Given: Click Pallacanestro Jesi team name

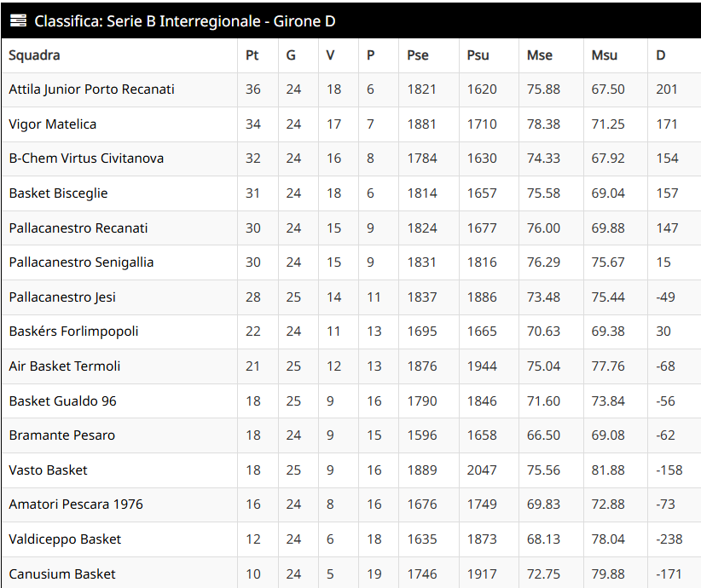Looking at the screenshot, I should 62,297.
